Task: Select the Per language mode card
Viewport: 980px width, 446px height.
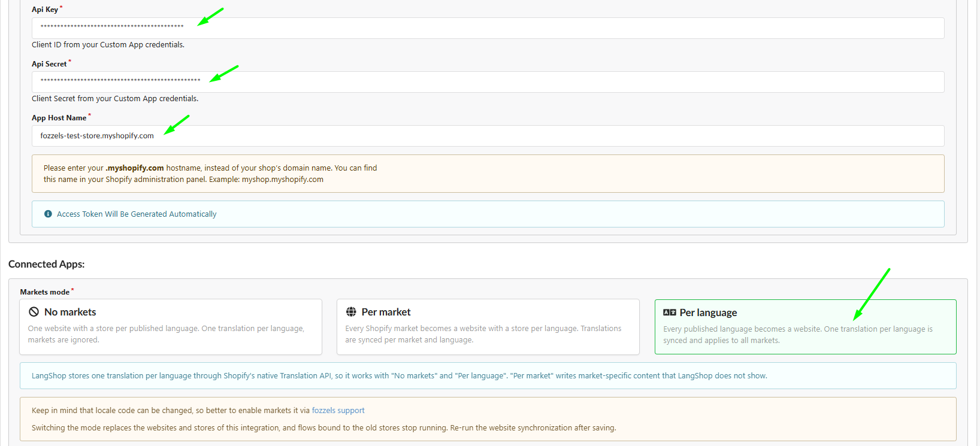Action: tap(805, 327)
